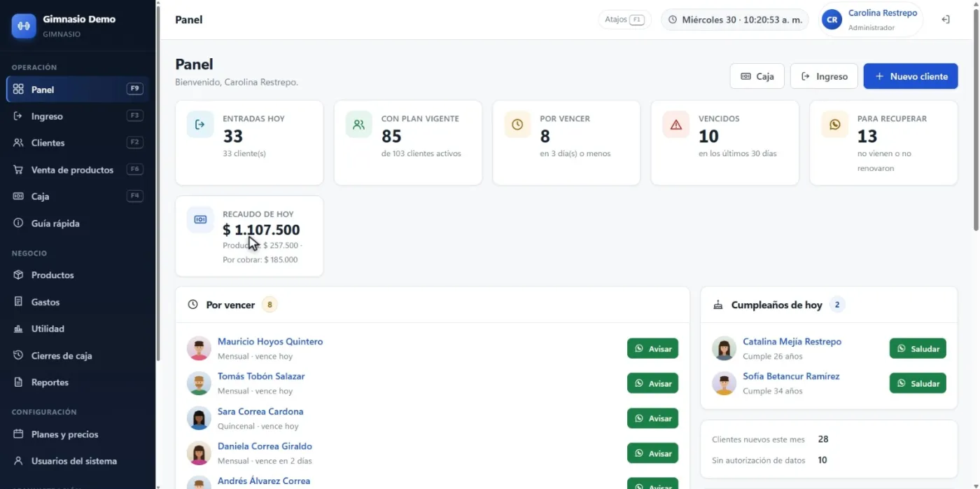Screen dimensions: 980x489
Task: Navigate to Productos in the sidebar
Action: tap(77, 275)
